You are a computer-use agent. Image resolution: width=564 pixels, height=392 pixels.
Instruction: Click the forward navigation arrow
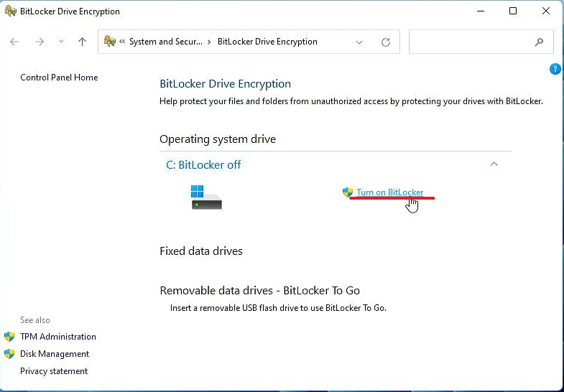pyautogui.click(x=40, y=42)
